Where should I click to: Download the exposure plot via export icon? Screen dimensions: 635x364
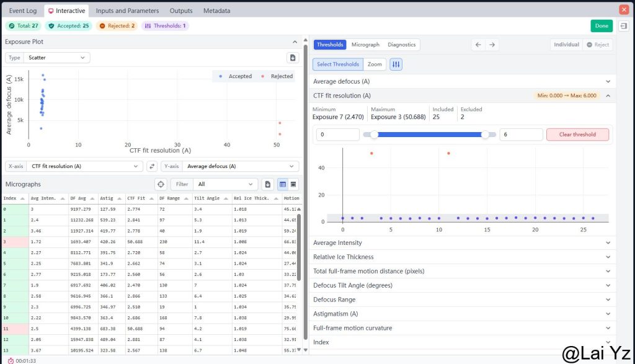[x=293, y=58]
